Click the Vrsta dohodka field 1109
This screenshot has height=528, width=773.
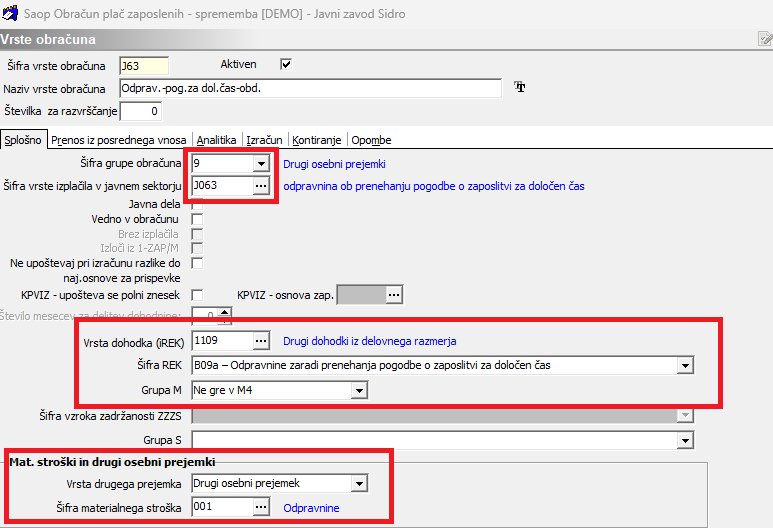click(x=222, y=341)
